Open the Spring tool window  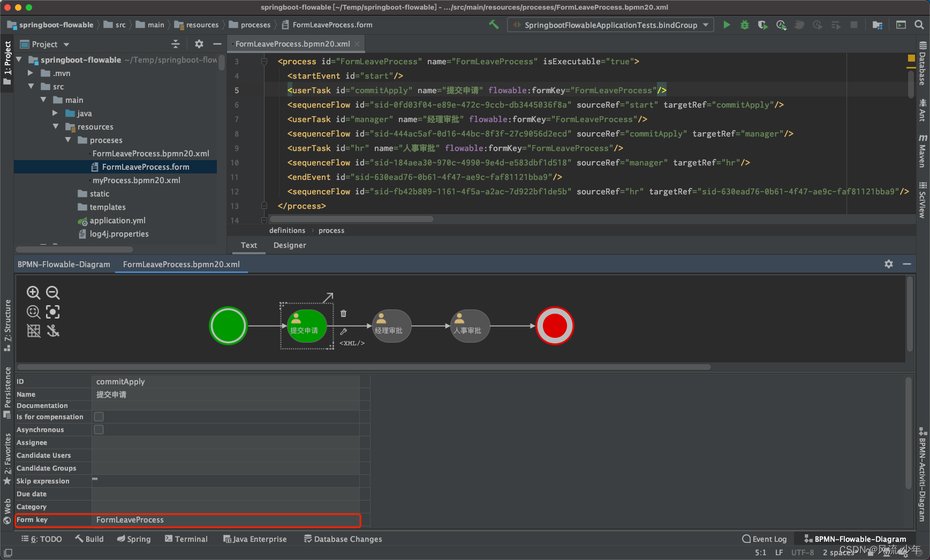(x=134, y=539)
